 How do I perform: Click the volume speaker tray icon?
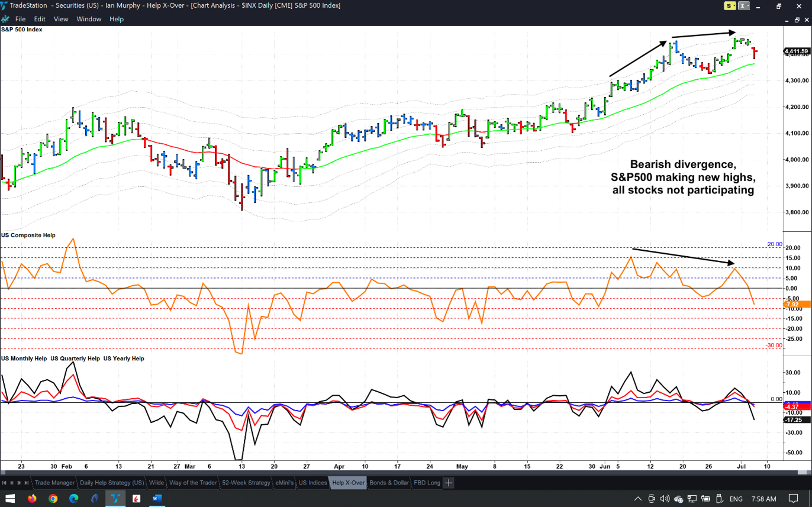[x=665, y=499]
